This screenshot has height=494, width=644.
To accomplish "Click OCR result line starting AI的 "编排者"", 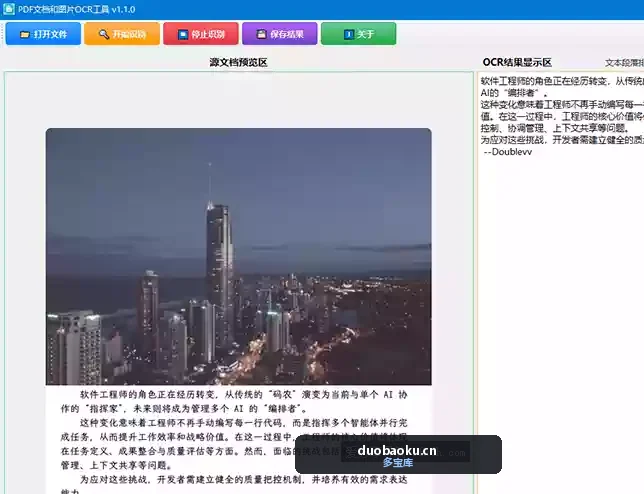I will (514, 93).
